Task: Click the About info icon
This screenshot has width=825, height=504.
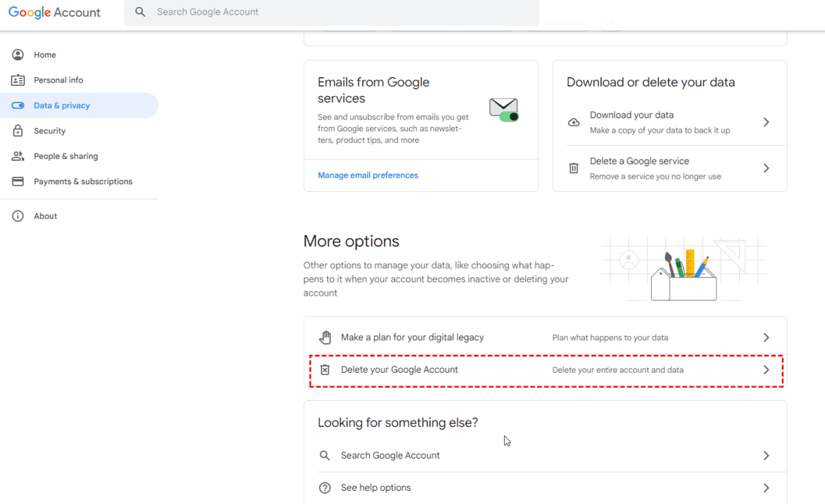Action: point(18,216)
